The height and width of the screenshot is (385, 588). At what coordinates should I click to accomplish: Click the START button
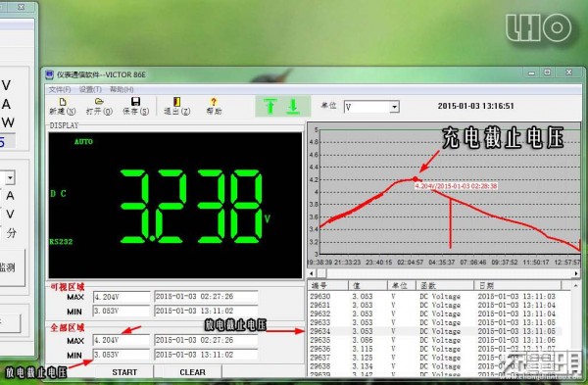click(x=124, y=372)
